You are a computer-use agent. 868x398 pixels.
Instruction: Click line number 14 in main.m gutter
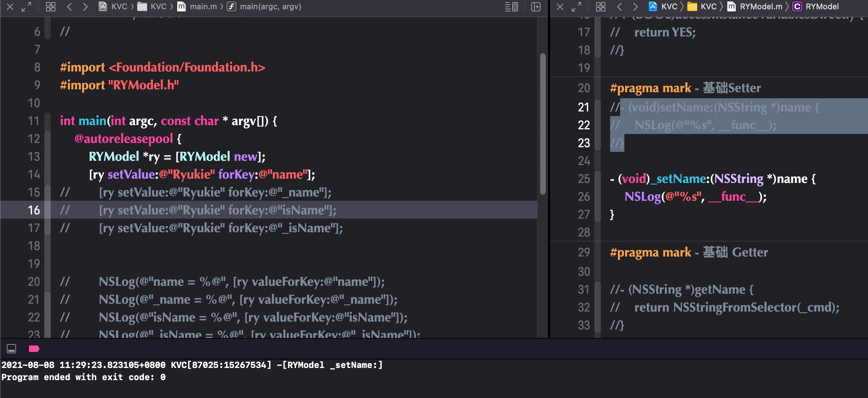(x=34, y=174)
